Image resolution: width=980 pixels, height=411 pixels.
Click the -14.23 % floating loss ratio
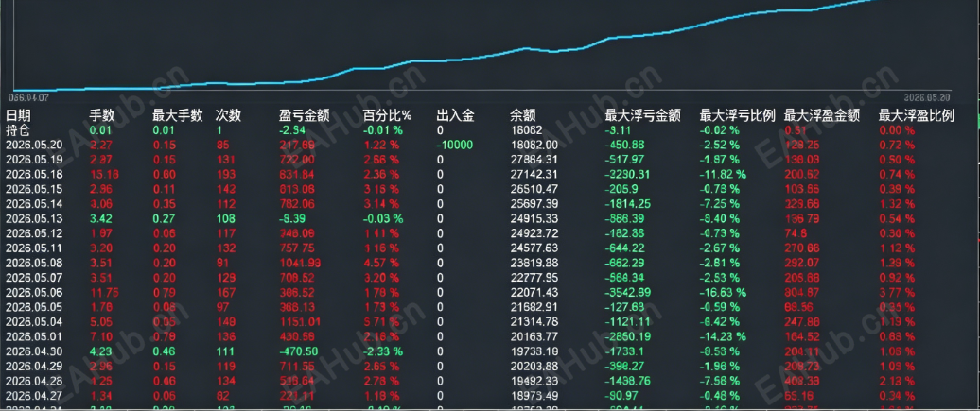point(722,336)
